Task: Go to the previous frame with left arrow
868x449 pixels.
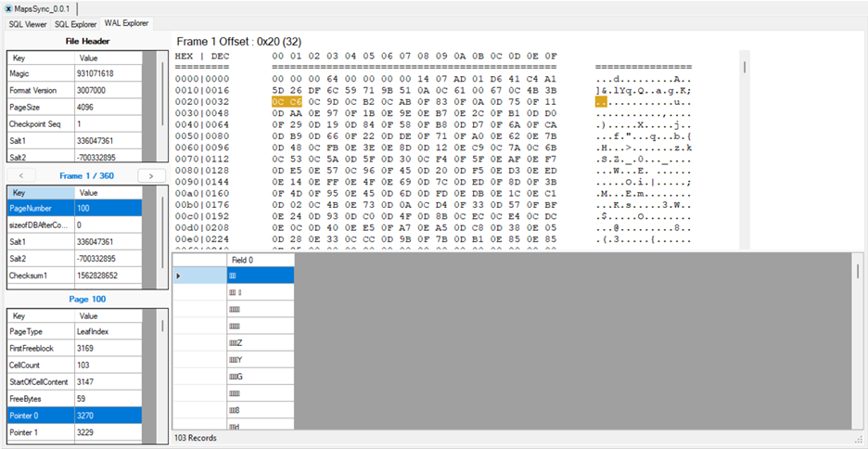Action: point(20,175)
